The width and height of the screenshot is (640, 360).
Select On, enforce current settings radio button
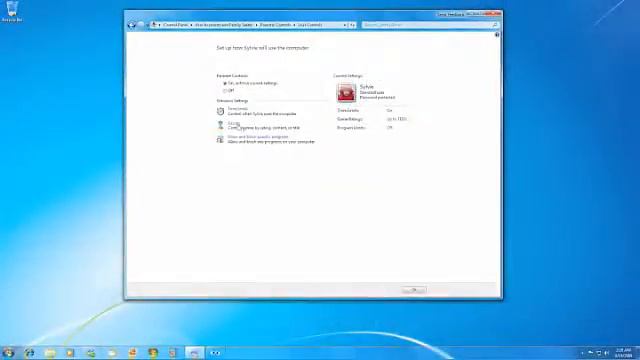click(x=225, y=83)
